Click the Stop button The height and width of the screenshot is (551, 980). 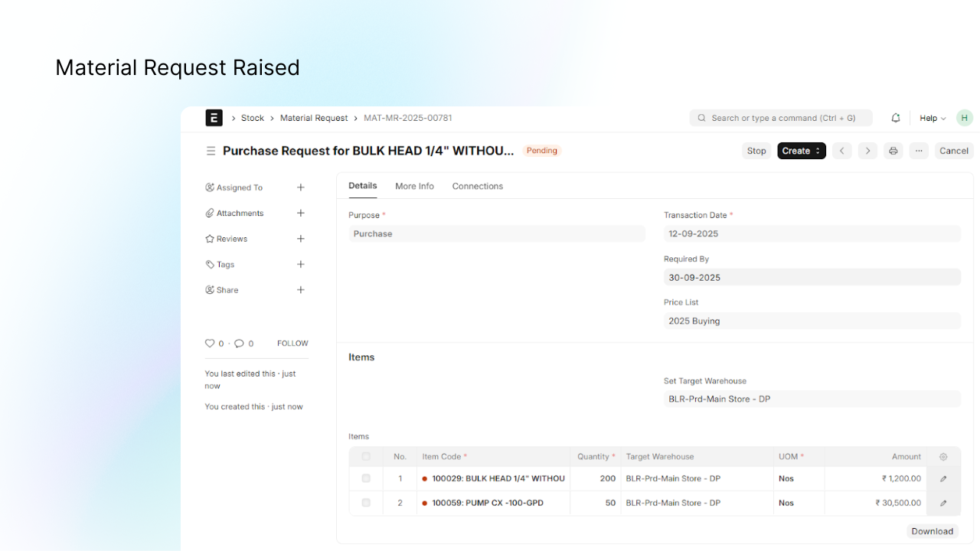tap(756, 151)
